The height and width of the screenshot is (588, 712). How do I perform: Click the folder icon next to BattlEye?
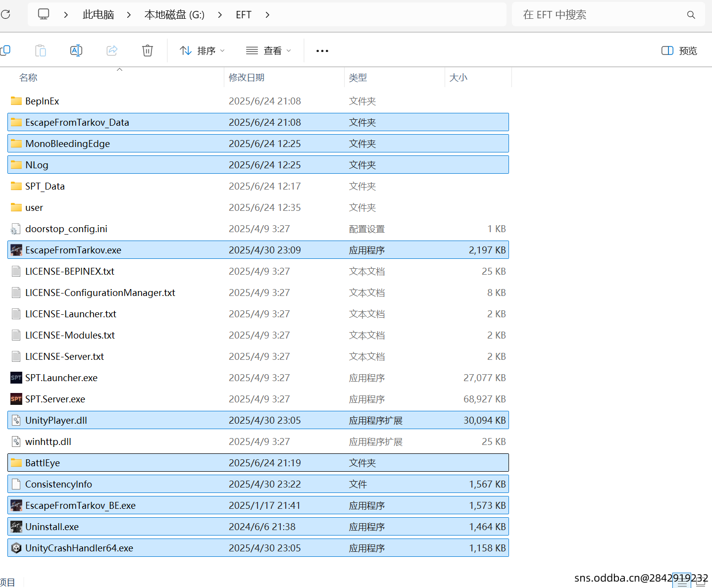point(16,463)
